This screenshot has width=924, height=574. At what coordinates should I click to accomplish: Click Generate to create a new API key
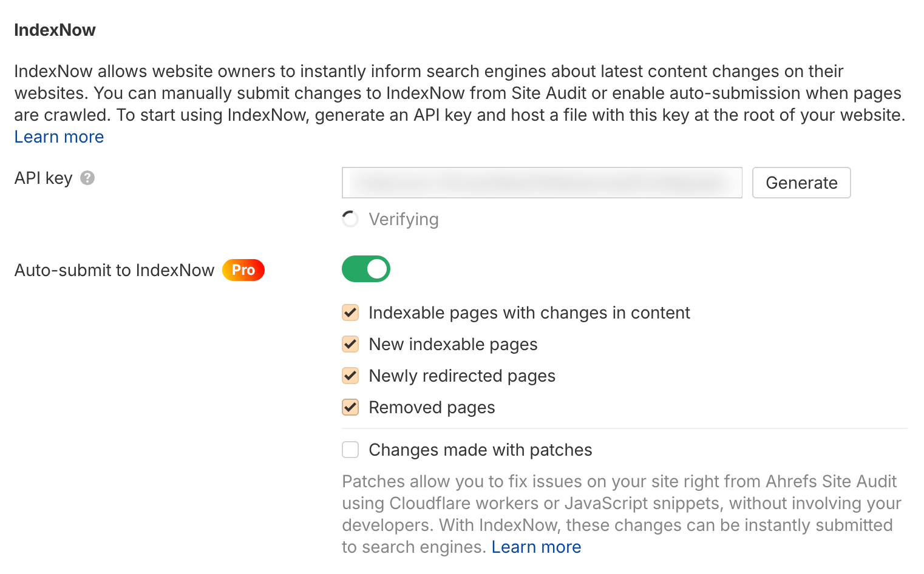click(x=801, y=183)
